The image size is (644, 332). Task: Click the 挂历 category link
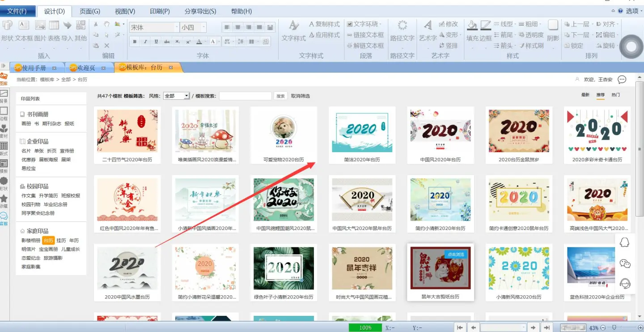coord(61,240)
